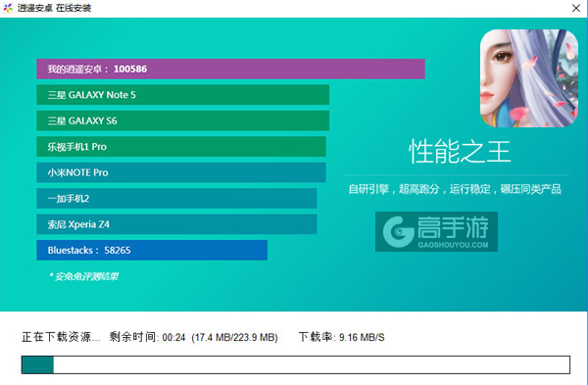Click the Gaoshouyou G logo icon
Image resolution: width=588 pixels, height=385 pixels.
click(398, 231)
